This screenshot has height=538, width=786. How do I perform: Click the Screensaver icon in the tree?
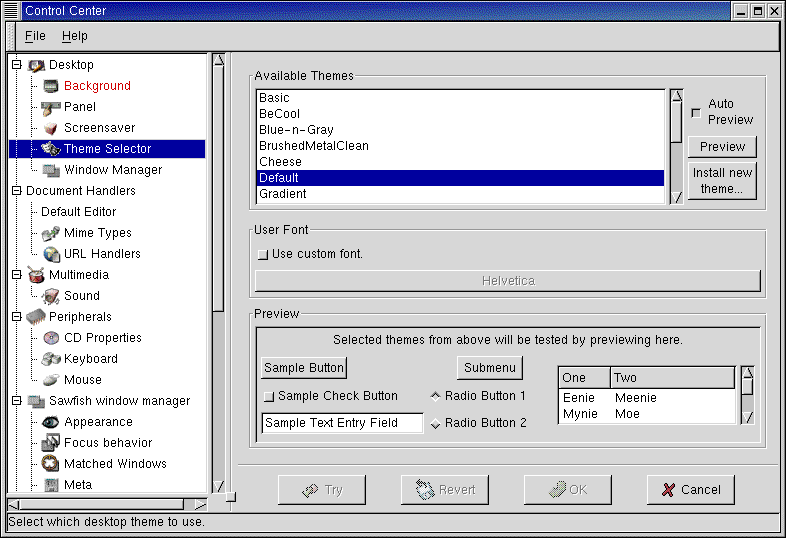pyautogui.click(x=51, y=128)
